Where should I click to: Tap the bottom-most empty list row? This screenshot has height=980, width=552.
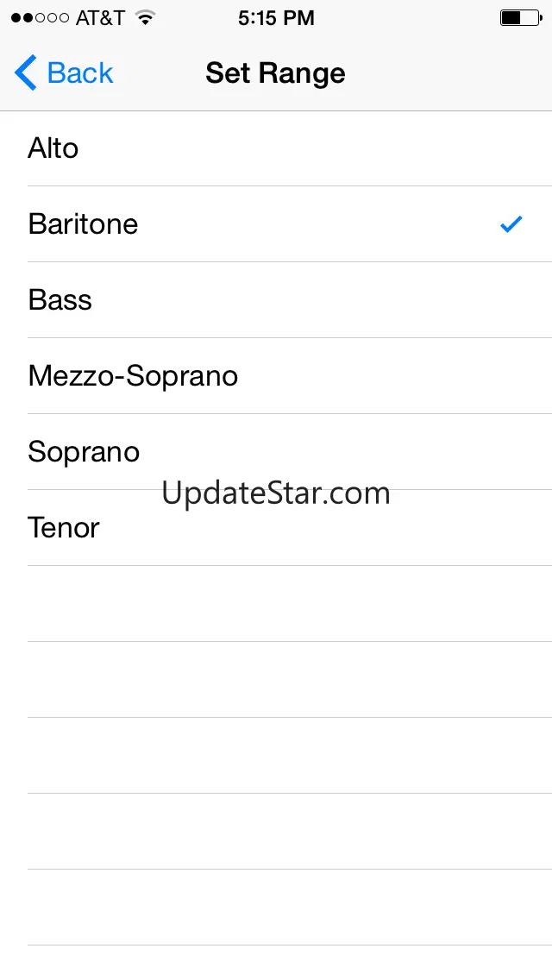(x=276, y=964)
